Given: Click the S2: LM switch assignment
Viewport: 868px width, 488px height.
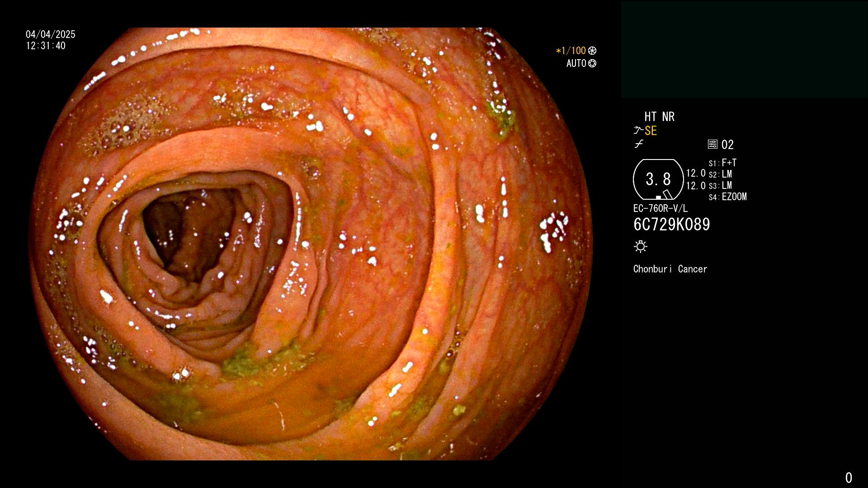Looking at the screenshot, I should pyautogui.click(x=720, y=174).
